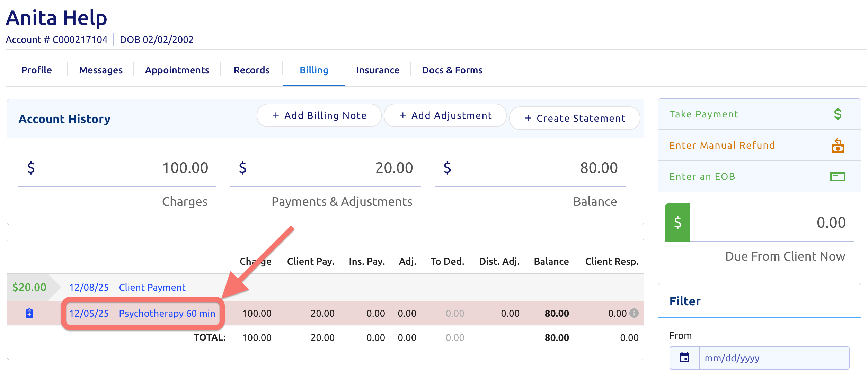This screenshot has width=868, height=377.
Task: Open the Profile tab
Action: pyautogui.click(x=36, y=70)
